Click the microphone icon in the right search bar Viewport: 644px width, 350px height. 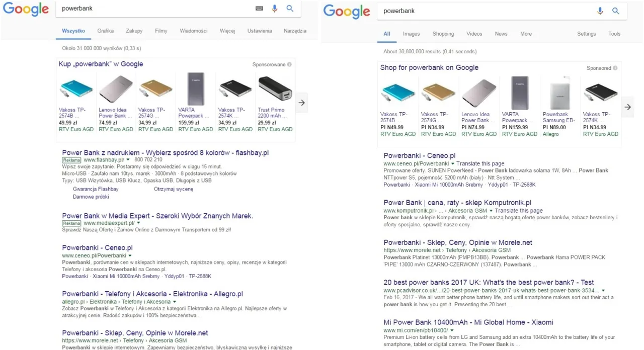coord(600,11)
